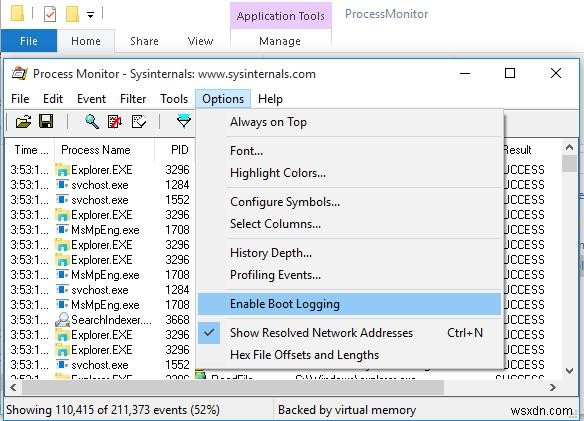Click the Clear display toolbar icon
The image size is (584, 421).
[139, 121]
